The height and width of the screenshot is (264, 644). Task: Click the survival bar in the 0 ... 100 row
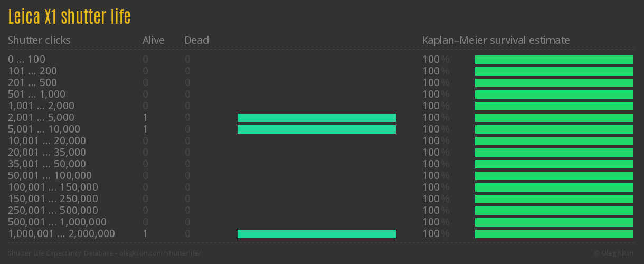click(x=554, y=60)
